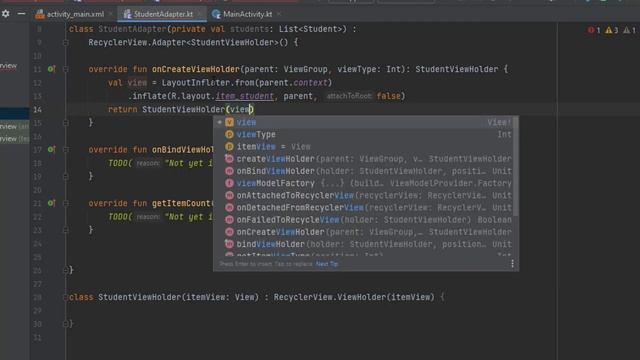Fold the onCreateViewHolder function at line 11

(65, 69)
